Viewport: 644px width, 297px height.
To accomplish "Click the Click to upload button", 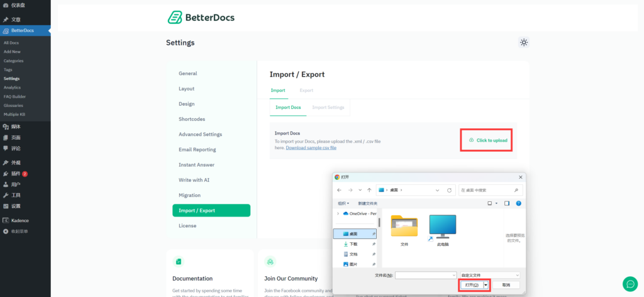I will (488, 140).
